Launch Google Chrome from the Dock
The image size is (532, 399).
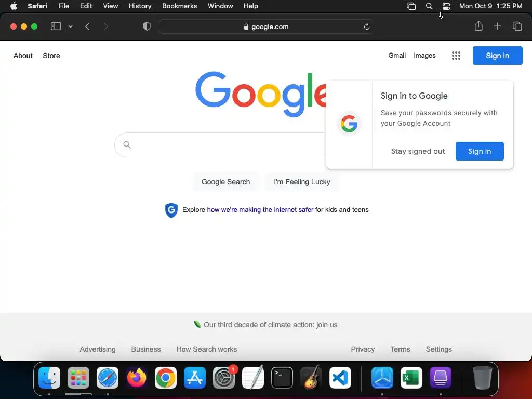point(166,378)
